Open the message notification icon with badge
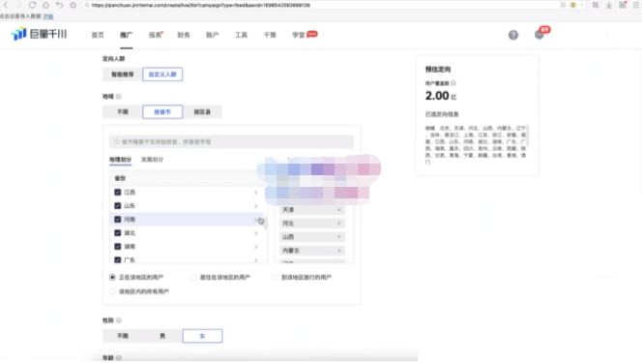This screenshot has height=363, width=644. click(541, 35)
